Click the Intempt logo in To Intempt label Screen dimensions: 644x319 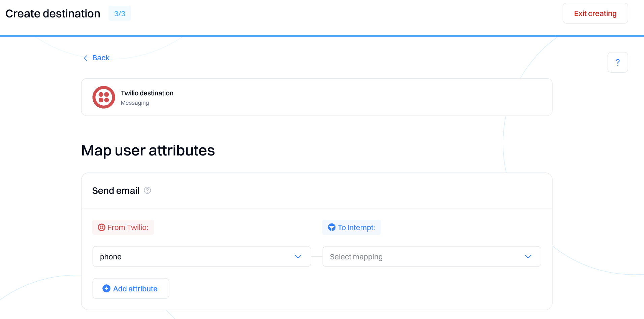(332, 227)
